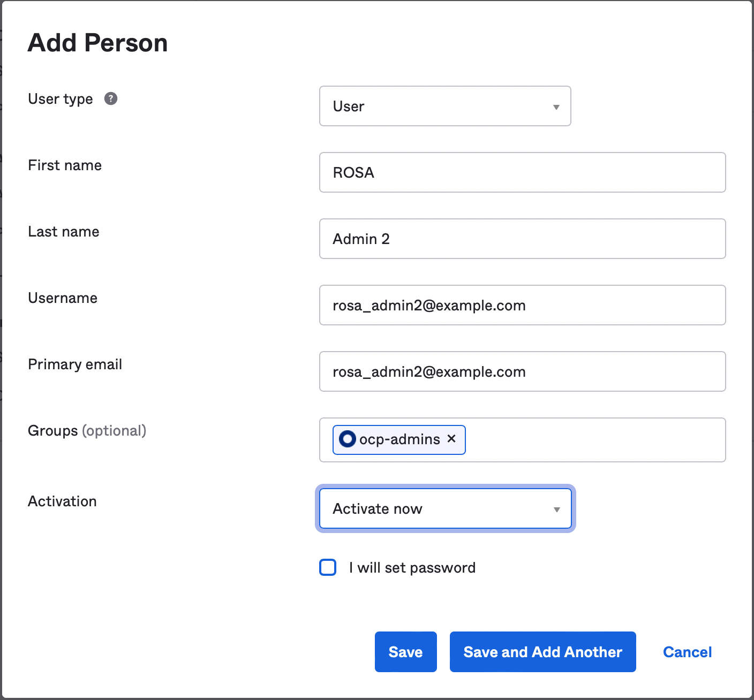The image size is (754, 700).
Task: Select the Primary email field
Action: pyautogui.click(x=522, y=371)
